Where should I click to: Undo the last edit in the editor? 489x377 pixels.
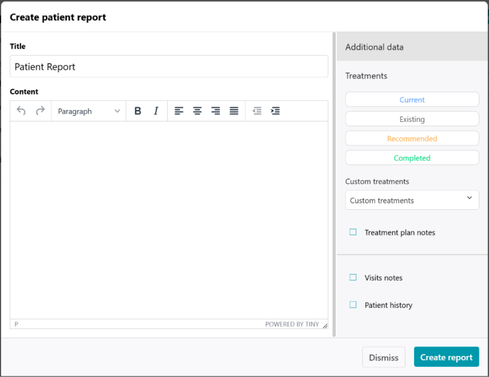(21, 111)
